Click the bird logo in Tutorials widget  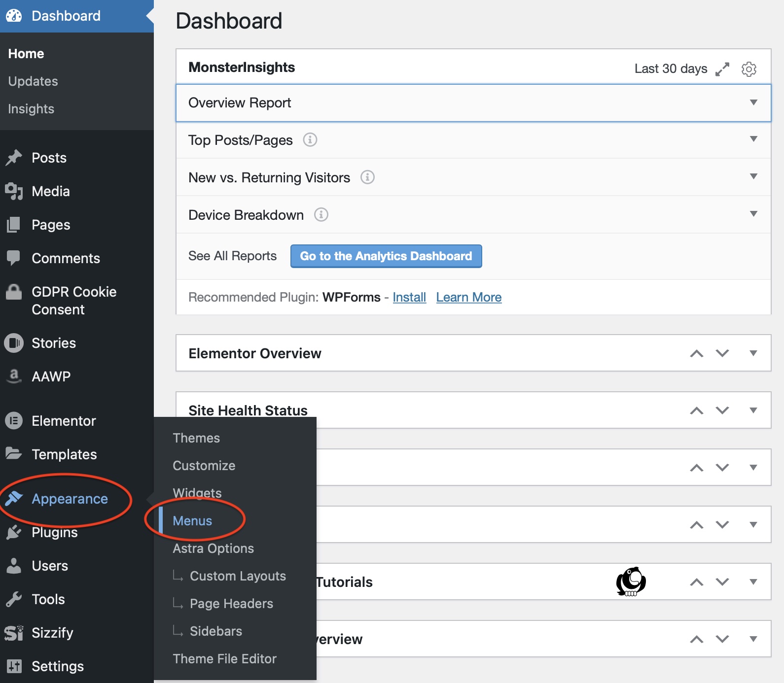[631, 581]
